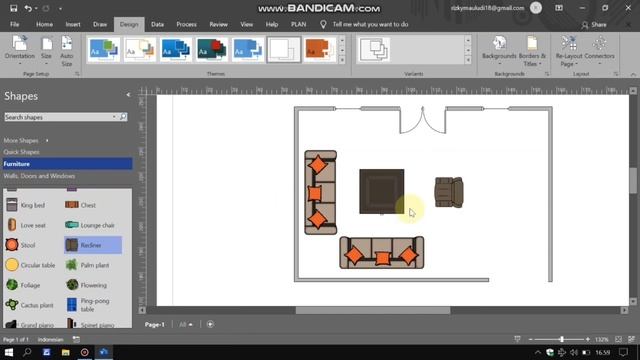Screen dimensions: 640x360
Task: Select the Lounge chair shape
Action: [90, 225]
